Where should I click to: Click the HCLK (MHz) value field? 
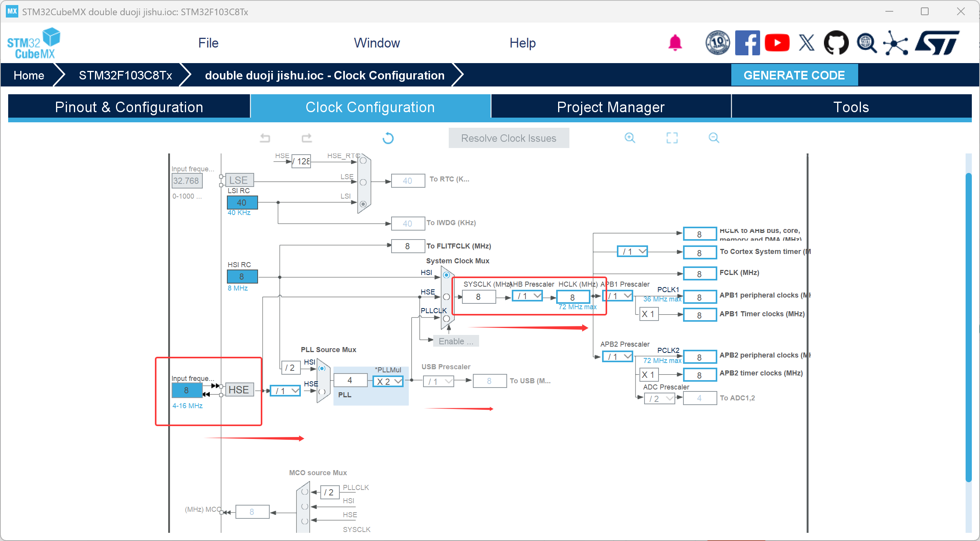coord(573,297)
